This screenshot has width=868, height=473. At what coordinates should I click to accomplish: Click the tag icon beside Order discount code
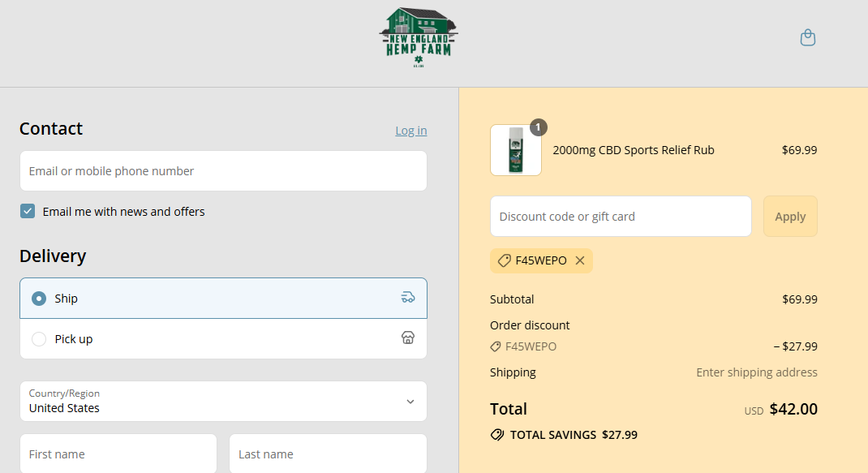496,346
